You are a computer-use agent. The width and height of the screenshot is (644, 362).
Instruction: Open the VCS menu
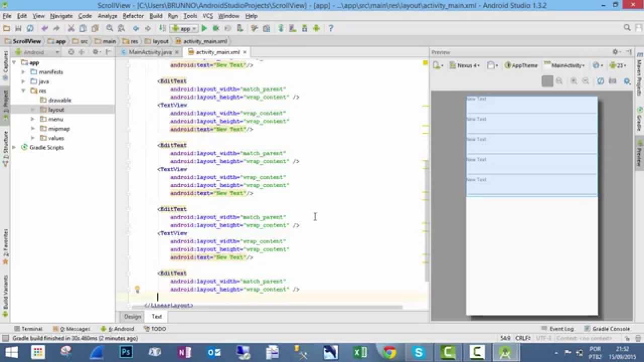click(x=208, y=16)
